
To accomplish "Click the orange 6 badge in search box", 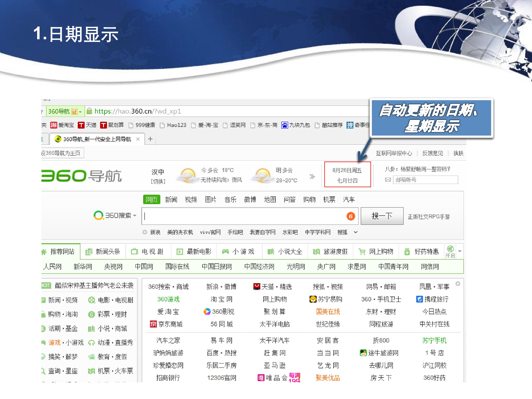I will 351,216.
